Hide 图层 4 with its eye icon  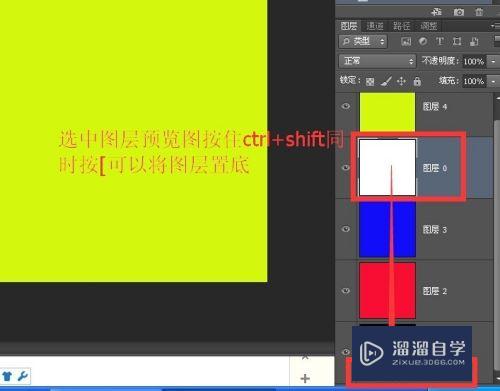(x=346, y=106)
